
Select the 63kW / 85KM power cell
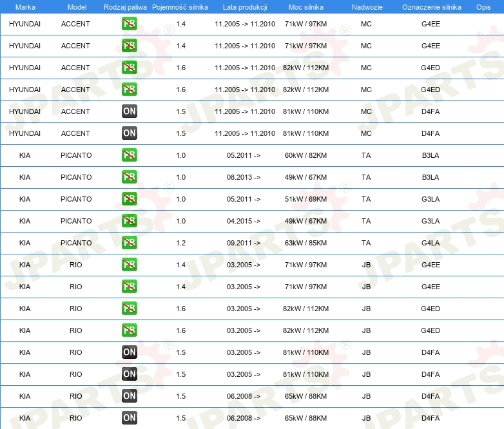click(x=305, y=243)
